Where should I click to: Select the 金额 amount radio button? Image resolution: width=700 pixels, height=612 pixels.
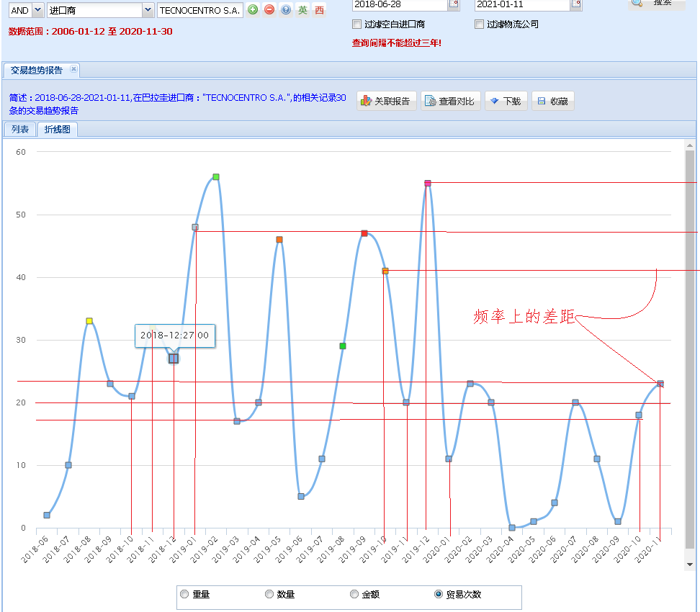[354, 594]
